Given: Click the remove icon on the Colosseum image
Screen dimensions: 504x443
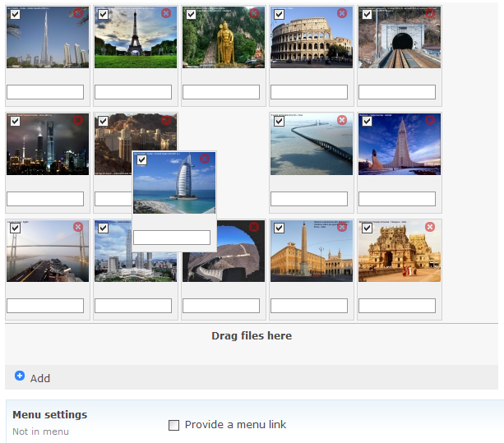Looking at the screenshot, I should (342, 13).
